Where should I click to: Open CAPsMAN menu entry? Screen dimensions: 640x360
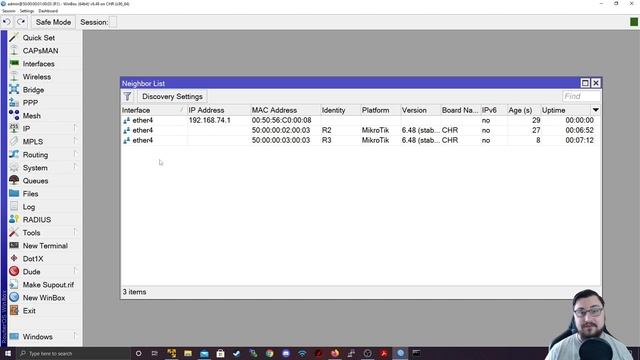click(40, 51)
